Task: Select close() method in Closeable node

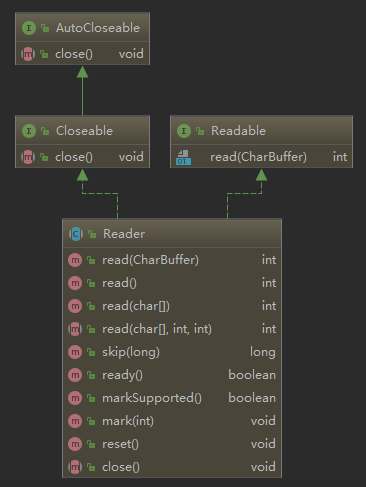Action: [82, 157]
